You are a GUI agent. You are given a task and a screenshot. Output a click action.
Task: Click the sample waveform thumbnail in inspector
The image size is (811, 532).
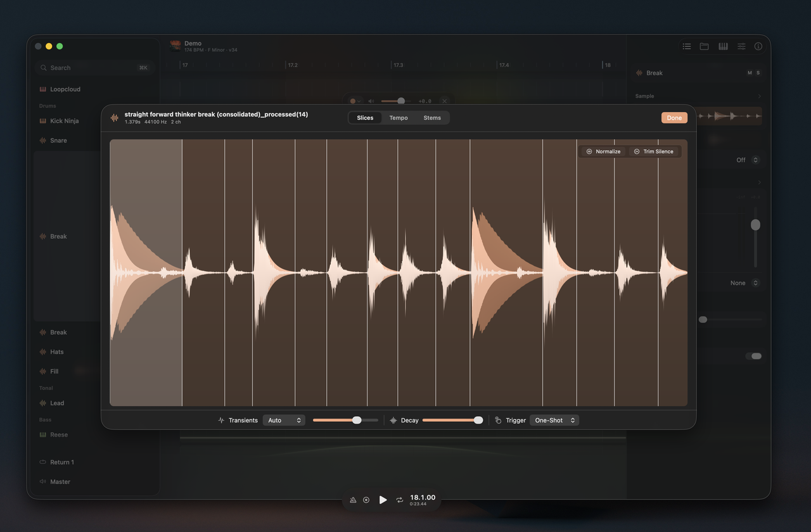click(729, 117)
